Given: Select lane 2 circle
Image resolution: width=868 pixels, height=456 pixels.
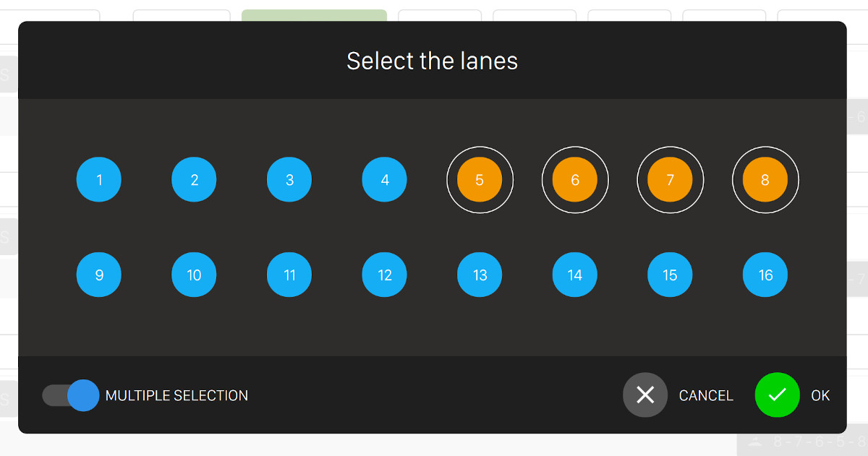Looking at the screenshot, I should 194,180.
